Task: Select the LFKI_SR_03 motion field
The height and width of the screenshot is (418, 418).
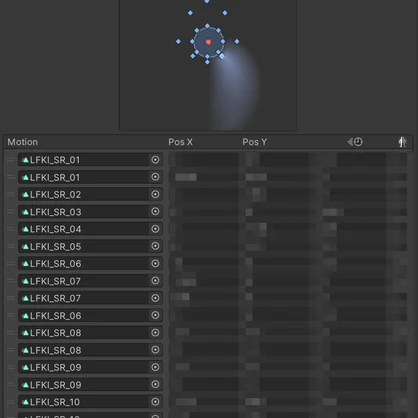Action: click(x=90, y=212)
